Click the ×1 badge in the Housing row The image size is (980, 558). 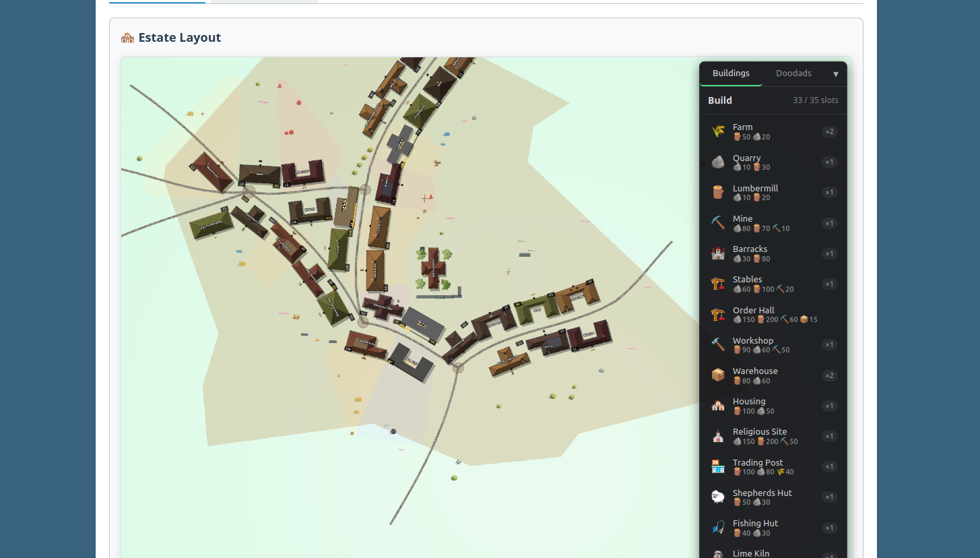point(830,406)
